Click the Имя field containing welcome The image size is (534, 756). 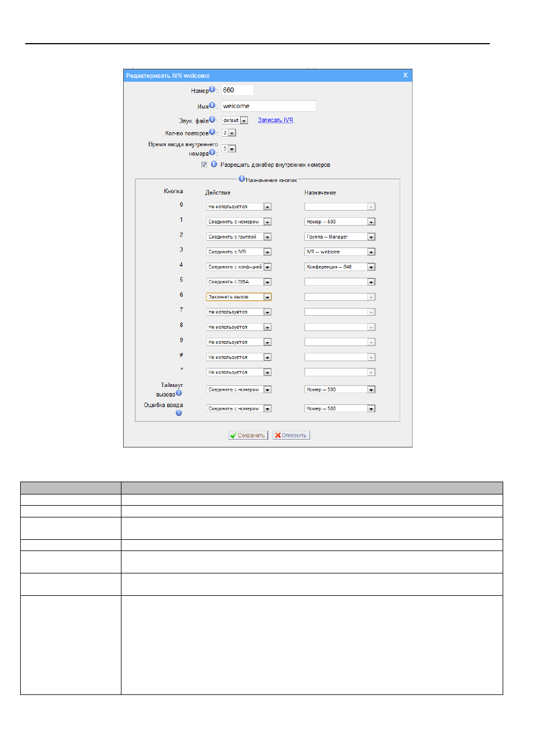269,106
